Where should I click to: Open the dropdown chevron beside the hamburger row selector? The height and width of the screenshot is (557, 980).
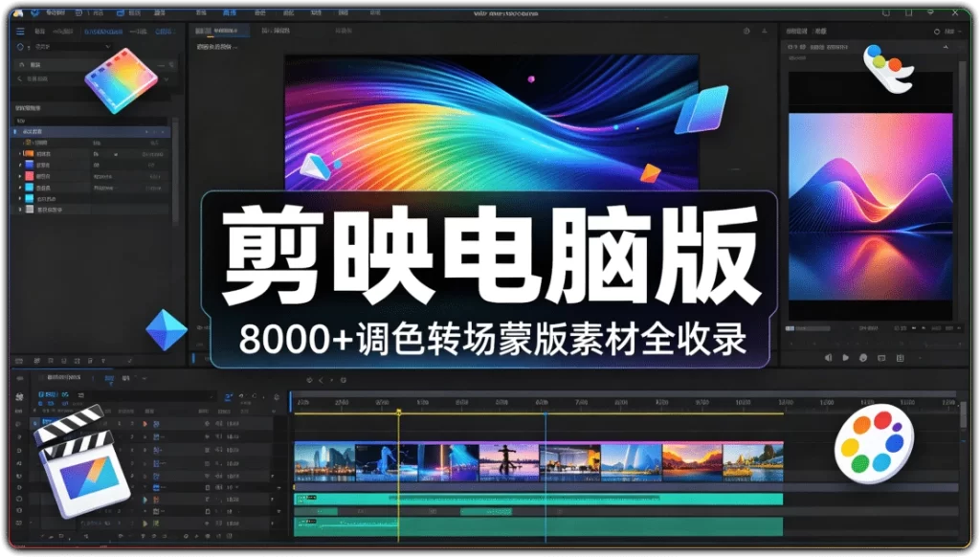107,47
